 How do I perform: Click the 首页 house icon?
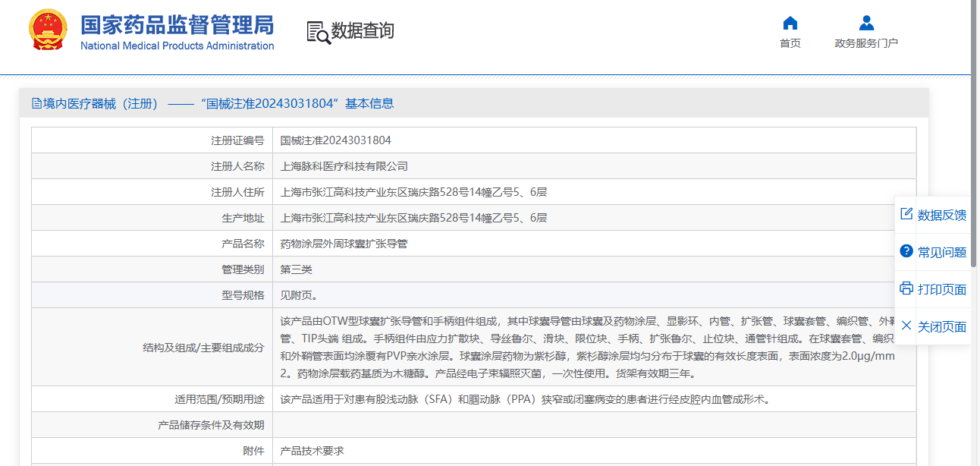click(790, 23)
